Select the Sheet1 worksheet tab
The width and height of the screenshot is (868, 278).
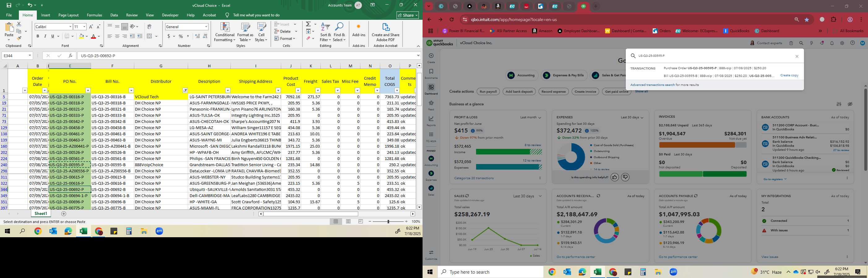coord(41,214)
